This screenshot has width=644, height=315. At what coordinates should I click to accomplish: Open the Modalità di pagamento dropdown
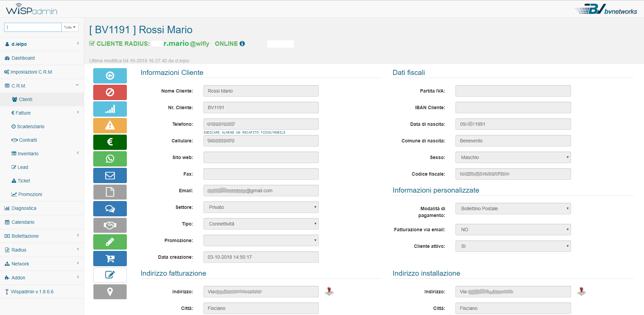tap(513, 209)
